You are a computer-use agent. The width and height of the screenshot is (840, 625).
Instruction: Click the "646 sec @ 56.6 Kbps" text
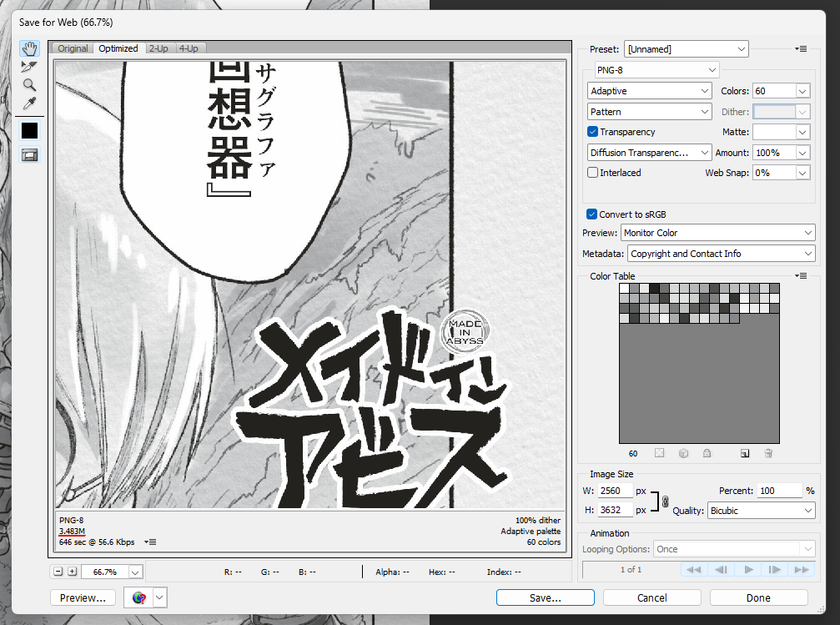tap(97, 542)
